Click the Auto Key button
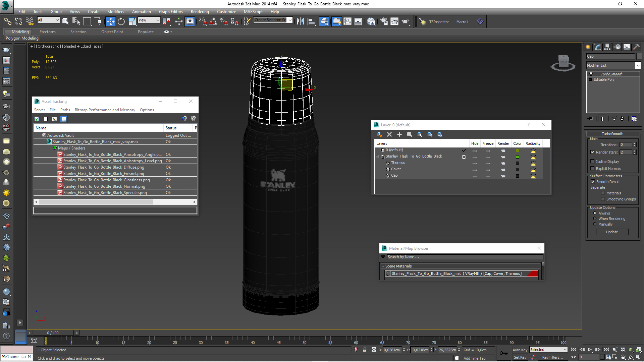This screenshot has height=362, width=644. coord(520,350)
